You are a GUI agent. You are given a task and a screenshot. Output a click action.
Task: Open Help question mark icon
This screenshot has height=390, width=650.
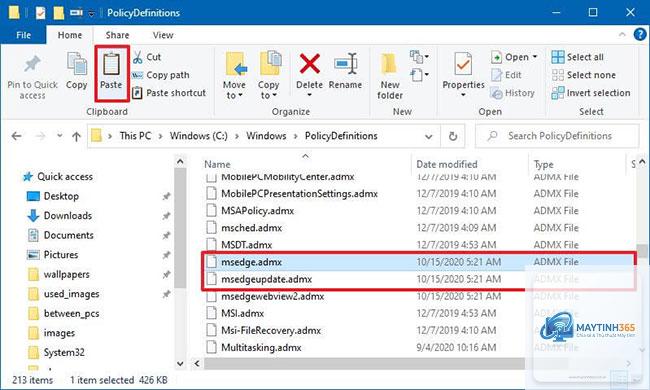[x=640, y=34]
